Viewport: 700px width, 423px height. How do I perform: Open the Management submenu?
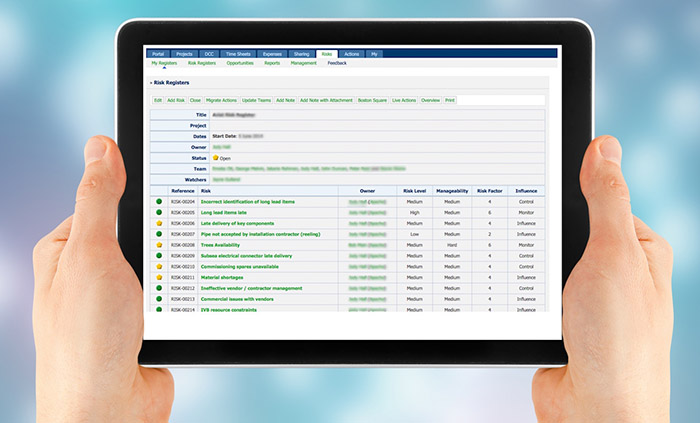(x=304, y=63)
